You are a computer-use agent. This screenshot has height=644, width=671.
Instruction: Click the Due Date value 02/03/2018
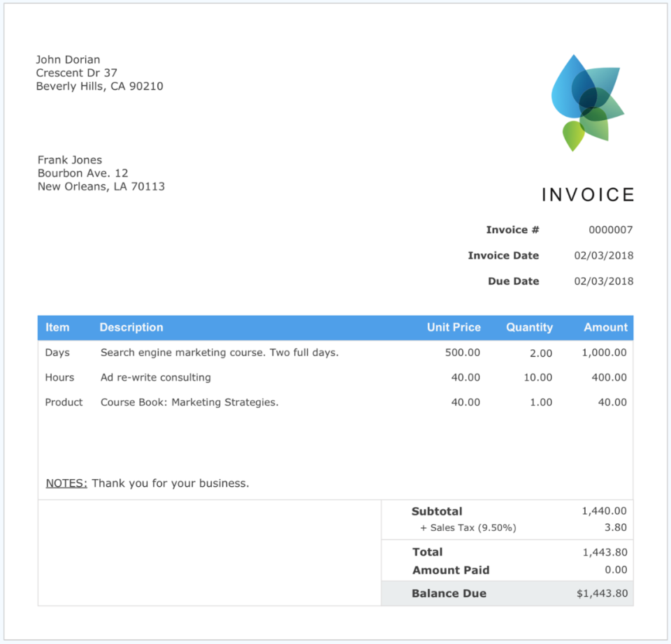603,281
